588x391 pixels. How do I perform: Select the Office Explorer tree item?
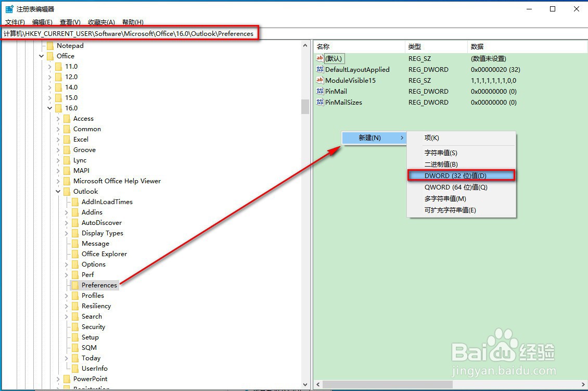click(104, 254)
